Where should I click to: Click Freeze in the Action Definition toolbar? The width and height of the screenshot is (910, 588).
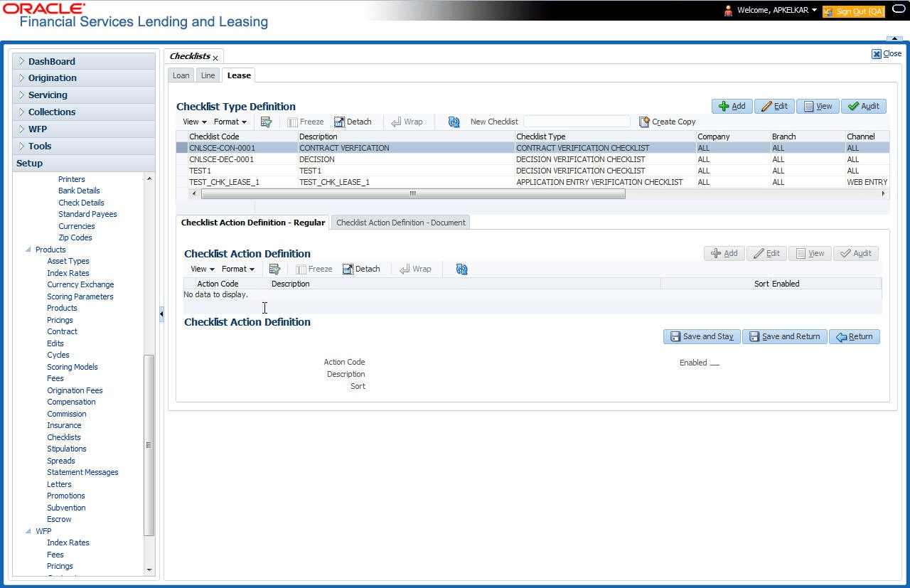[x=314, y=269]
